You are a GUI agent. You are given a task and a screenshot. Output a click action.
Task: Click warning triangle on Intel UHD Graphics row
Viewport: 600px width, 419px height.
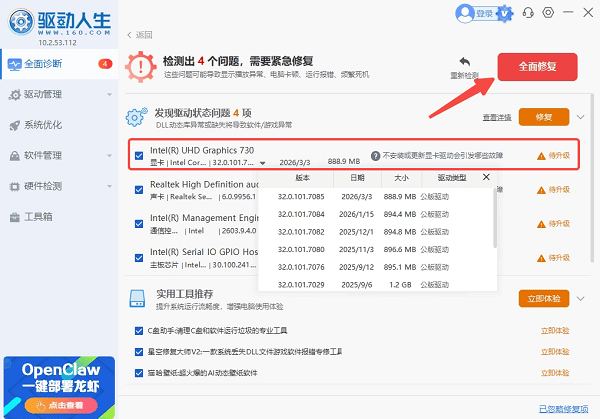(x=541, y=156)
